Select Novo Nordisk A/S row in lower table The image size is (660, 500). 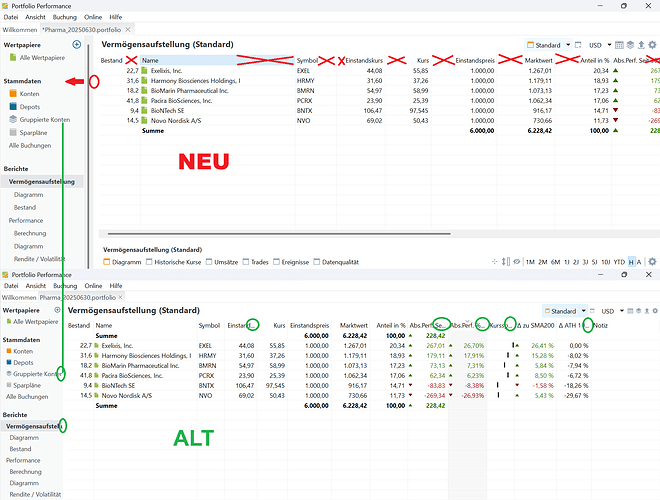(x=328, y=395)
